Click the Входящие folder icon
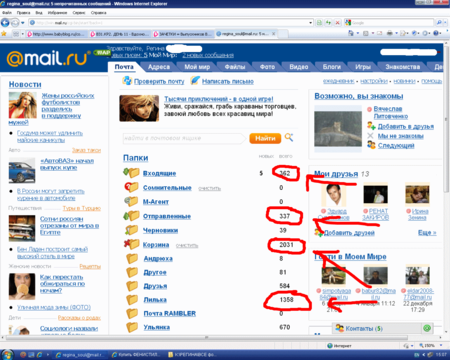The width and height of the screenshot is (450, 360). 131,173
